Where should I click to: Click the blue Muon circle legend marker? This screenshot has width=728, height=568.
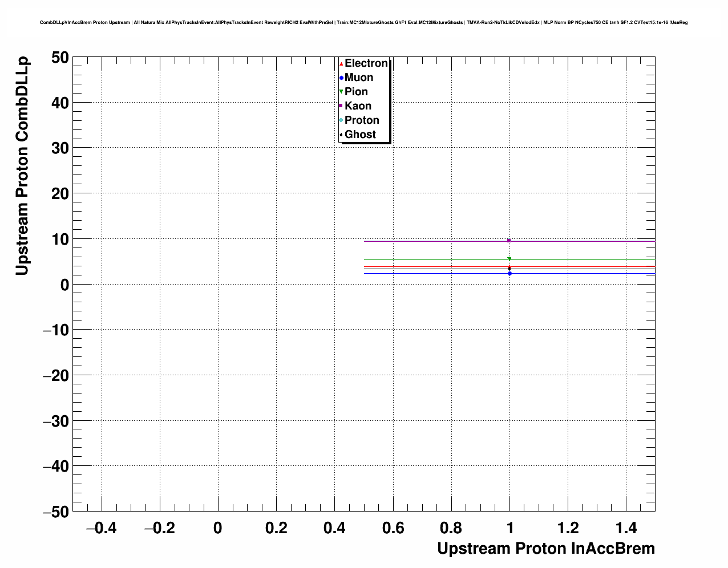pyautogui.click(x=341, y=78)
